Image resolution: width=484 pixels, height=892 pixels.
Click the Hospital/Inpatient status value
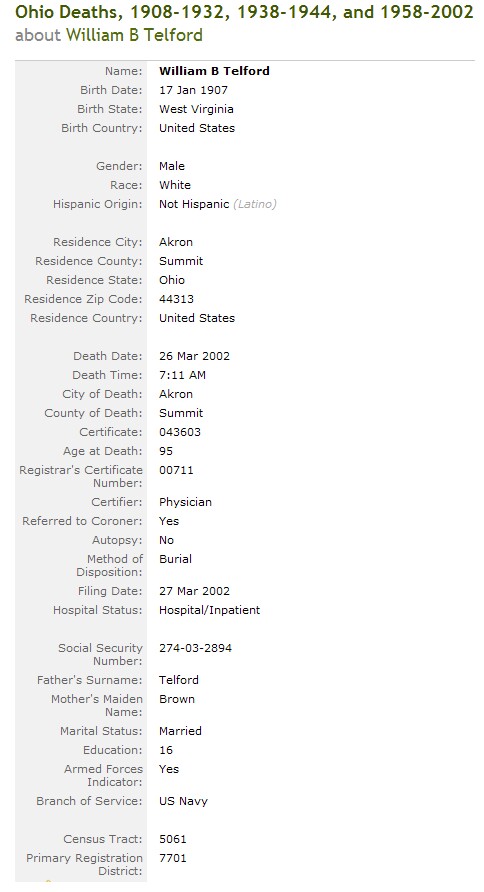pos(209,610)
